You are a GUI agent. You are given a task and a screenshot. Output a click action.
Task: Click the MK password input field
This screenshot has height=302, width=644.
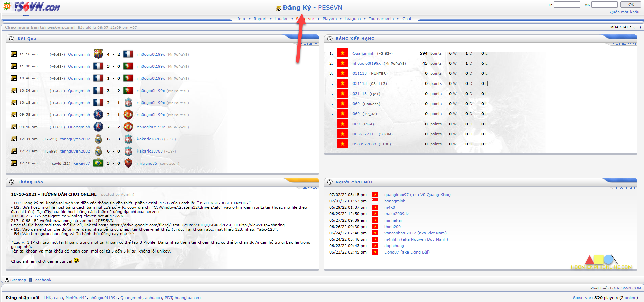[x=605, y=5]
